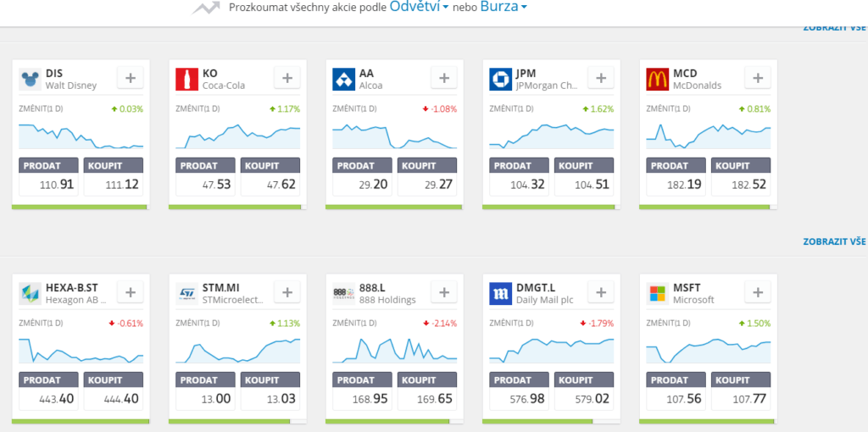Open the Odvětví dropdown filter
868x432 pixels.
pos(419,8)
